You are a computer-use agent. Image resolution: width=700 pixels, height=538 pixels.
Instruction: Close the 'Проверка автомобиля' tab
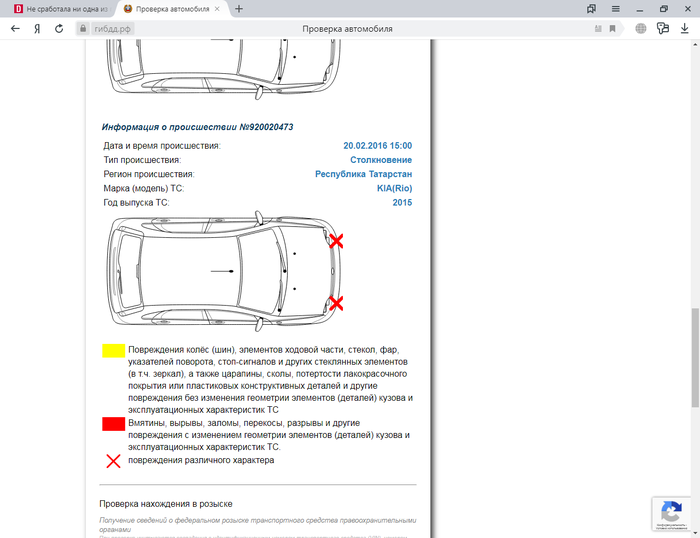point(220,8)
